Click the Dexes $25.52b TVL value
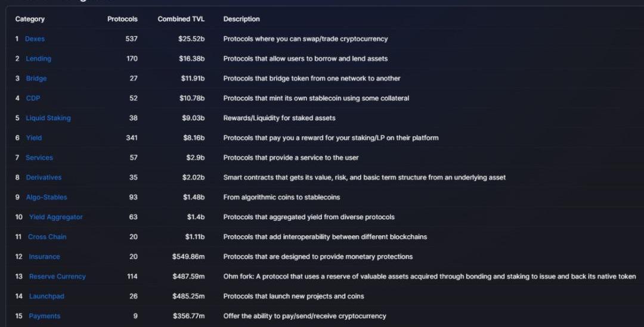The height and width of the screenshot is (327, 644). 191,39
